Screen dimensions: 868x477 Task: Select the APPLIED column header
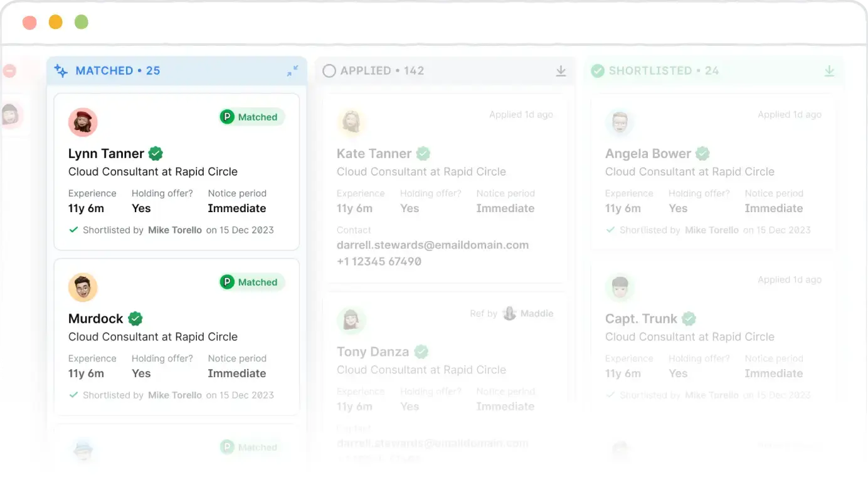tap(381, 71)
